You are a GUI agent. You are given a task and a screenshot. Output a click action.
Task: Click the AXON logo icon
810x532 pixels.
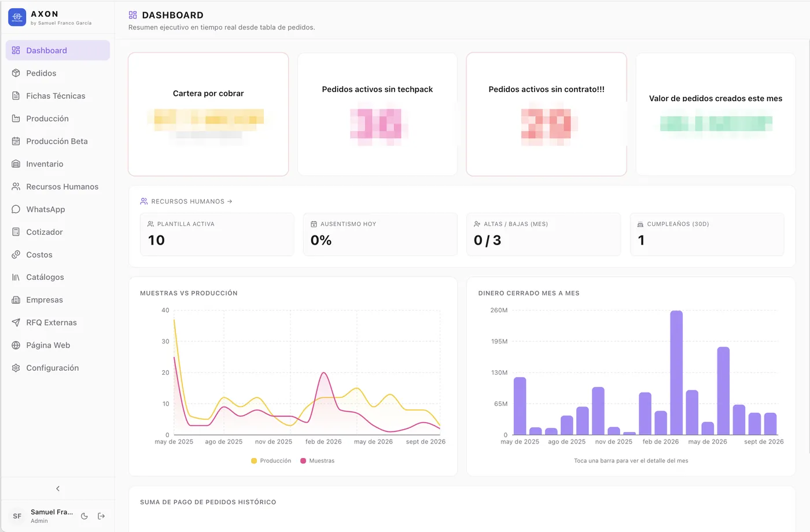pyautogui.click(x=17, y=17)
